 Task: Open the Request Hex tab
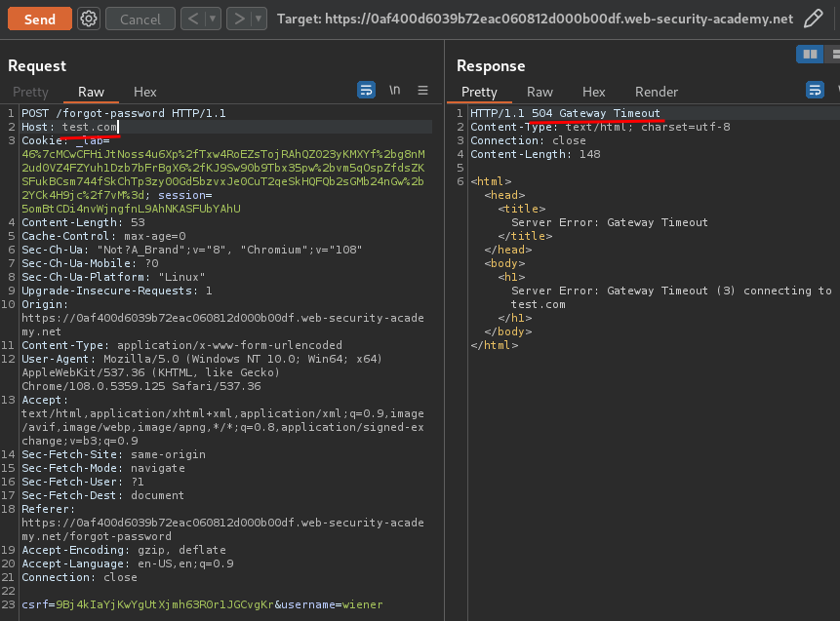pos(144,92)
